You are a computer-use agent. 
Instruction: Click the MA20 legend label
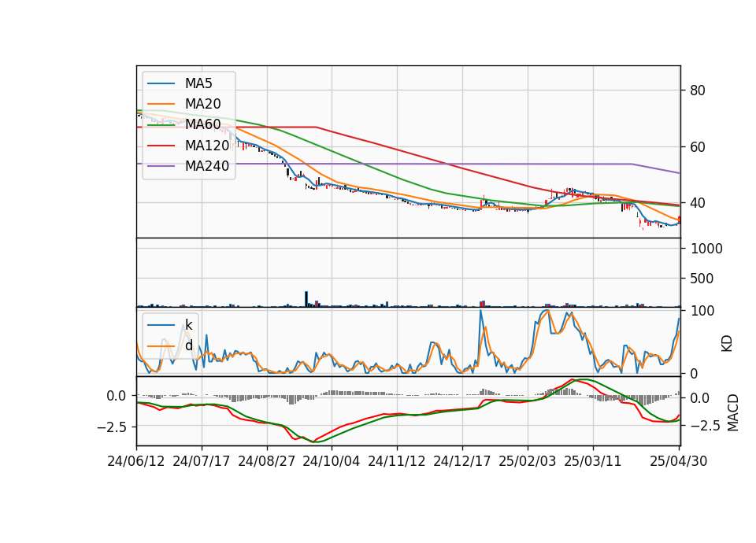(x=202, y=104)
